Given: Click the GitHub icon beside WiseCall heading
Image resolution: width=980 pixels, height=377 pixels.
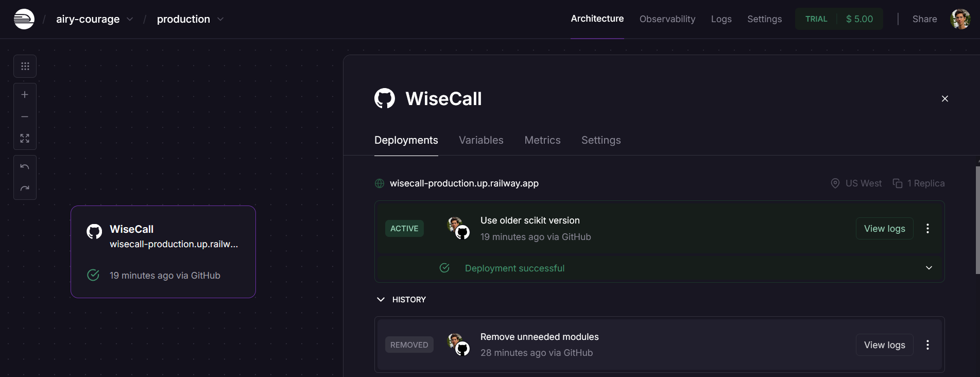Looking at the screenshot, I should tap(385, 98).
